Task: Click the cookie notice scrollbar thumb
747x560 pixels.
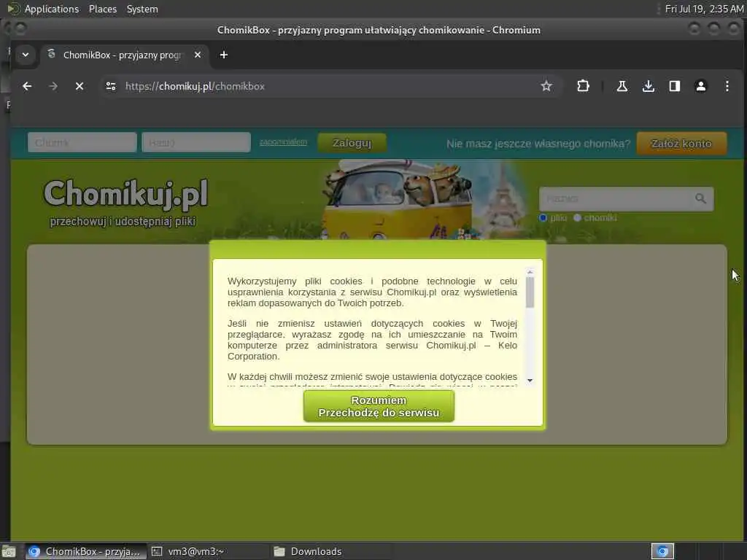Action: 530,292
